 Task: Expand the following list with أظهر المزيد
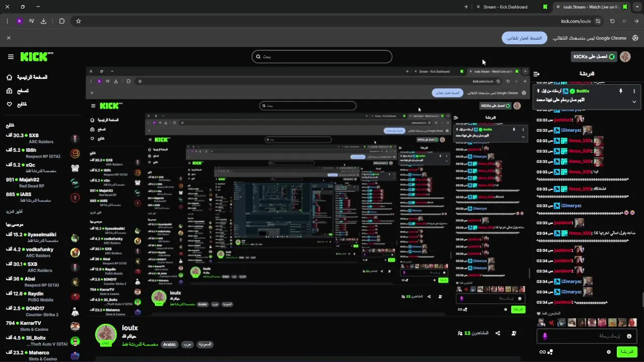[14, 212]
